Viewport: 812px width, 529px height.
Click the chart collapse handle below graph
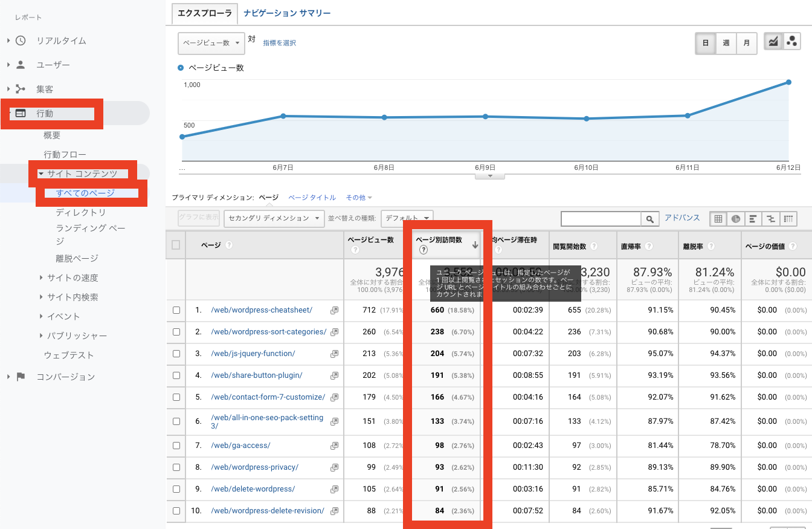pos(491,176)
